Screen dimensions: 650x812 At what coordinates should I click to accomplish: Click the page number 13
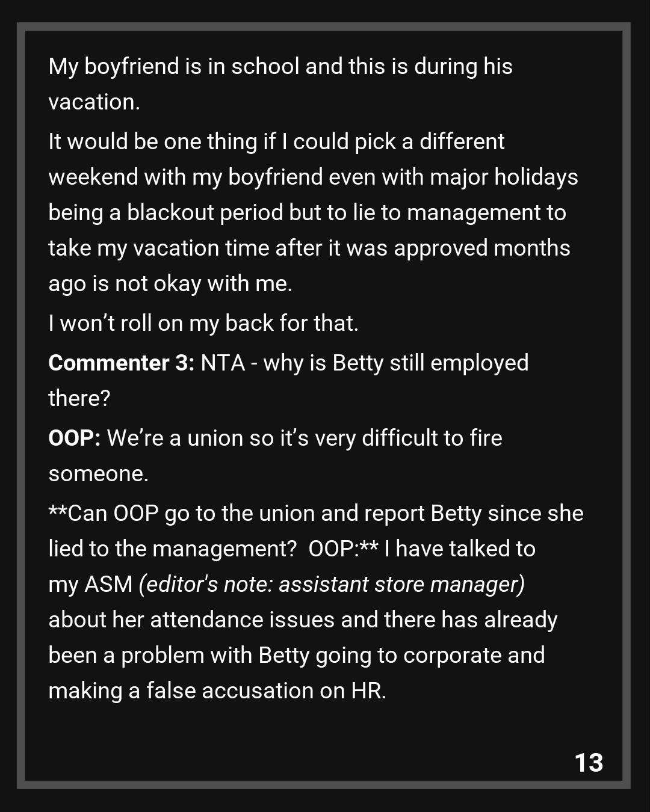pyautogui.click(x=589, y=763)
